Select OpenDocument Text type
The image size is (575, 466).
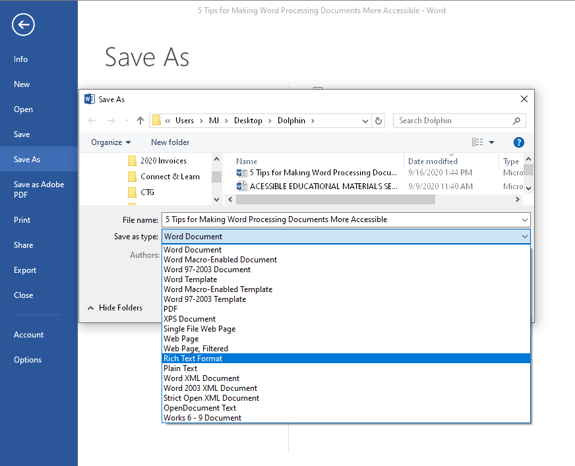346,408
